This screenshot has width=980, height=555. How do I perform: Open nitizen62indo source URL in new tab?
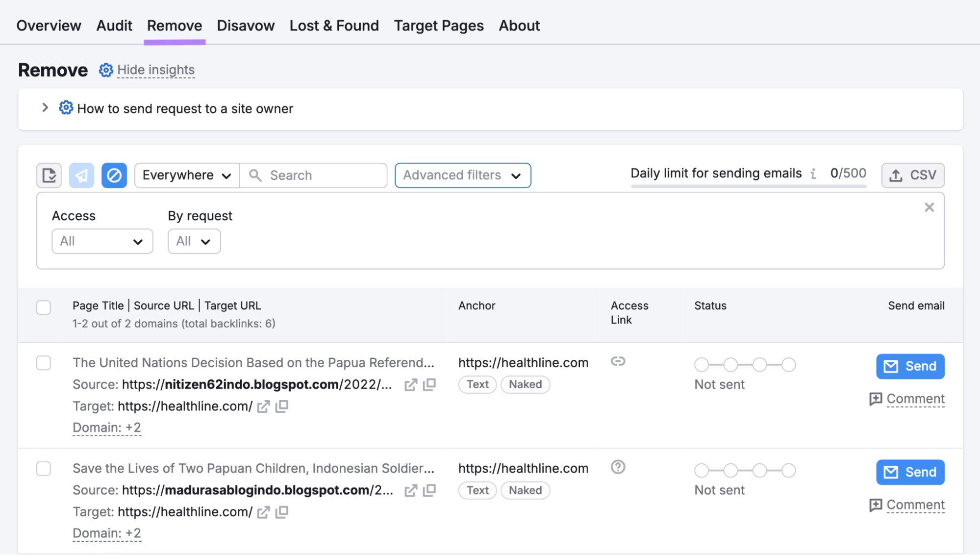[411, 384]
